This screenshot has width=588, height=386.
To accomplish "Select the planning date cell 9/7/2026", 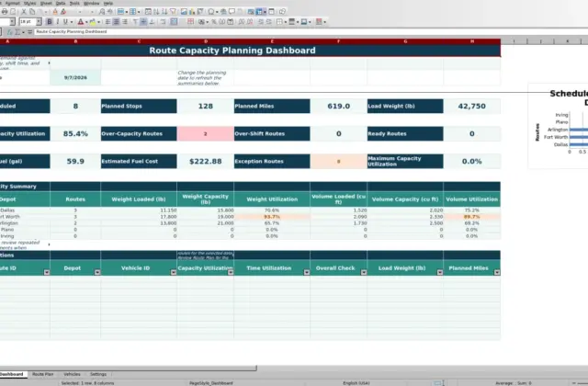I will click(75, 77).
